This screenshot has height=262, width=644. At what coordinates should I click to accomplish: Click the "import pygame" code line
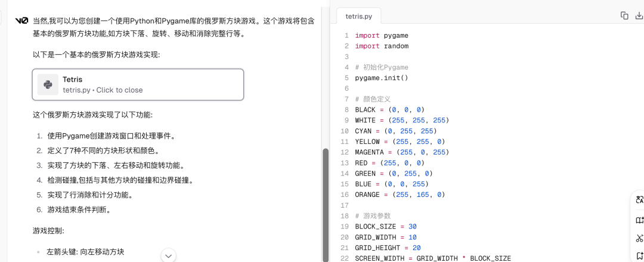coord(382,35)
